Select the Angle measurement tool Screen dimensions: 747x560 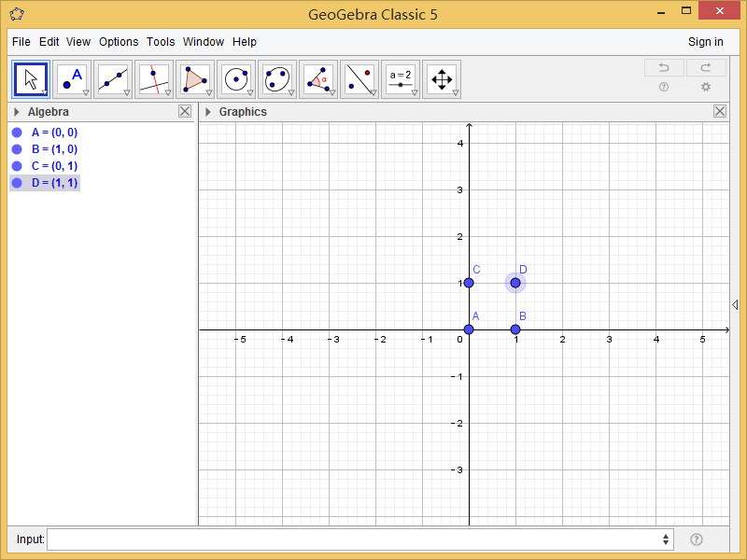(318, 79)
